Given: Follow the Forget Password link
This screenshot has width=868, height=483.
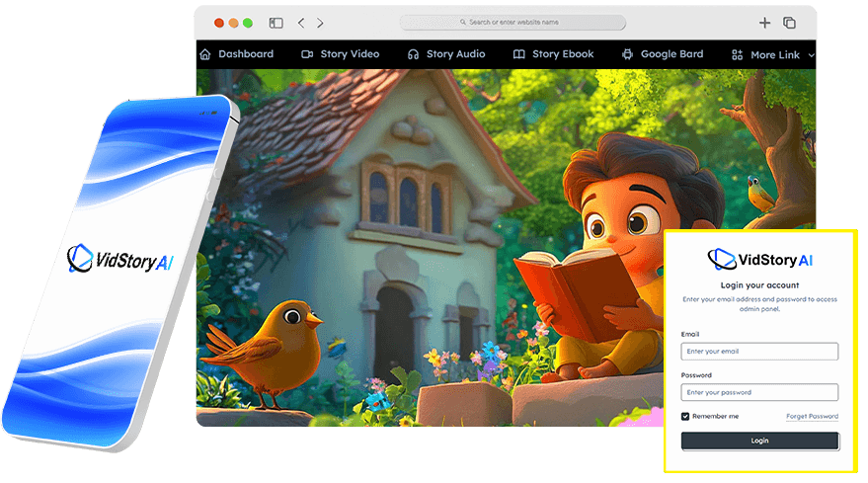Looking at the screenshot, I should 812,416.
